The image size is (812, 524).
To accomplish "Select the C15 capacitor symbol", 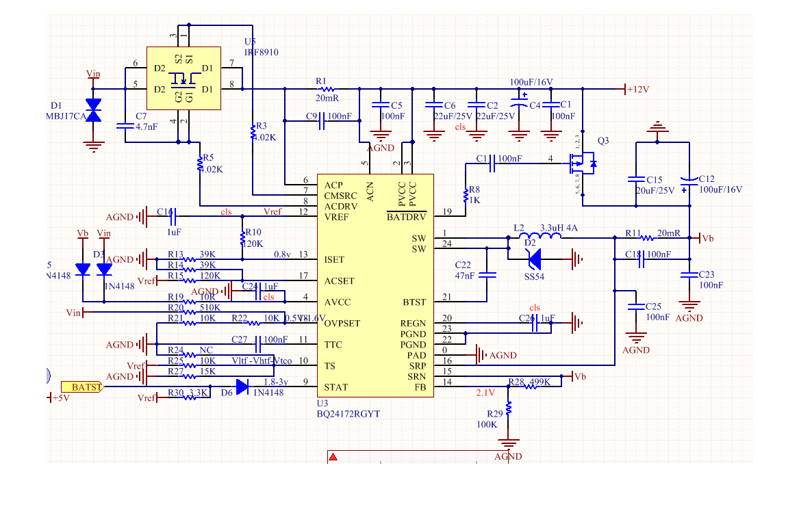I will click(636, 179).
